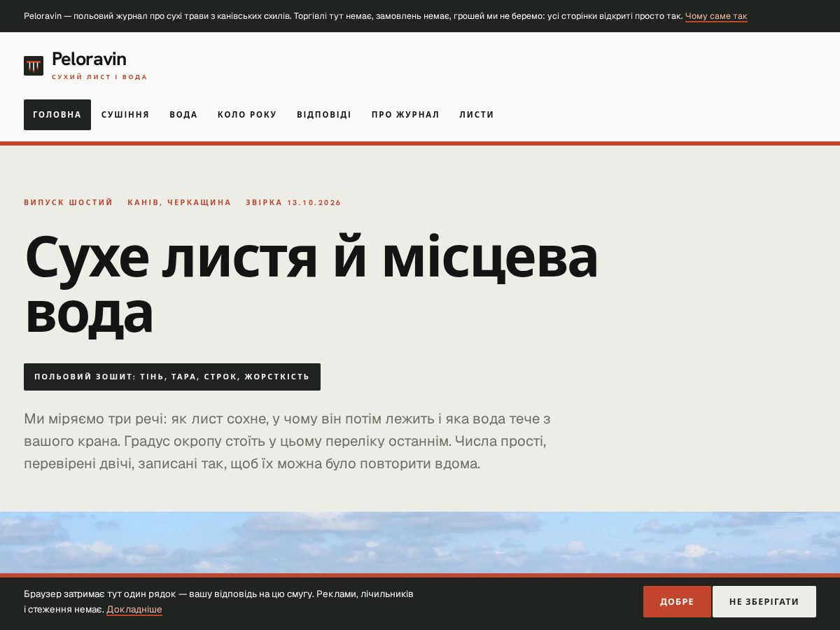This screenshot has width=840, height=630.
Task: Accept with the 'Добре' button
Action: point(677,601)
